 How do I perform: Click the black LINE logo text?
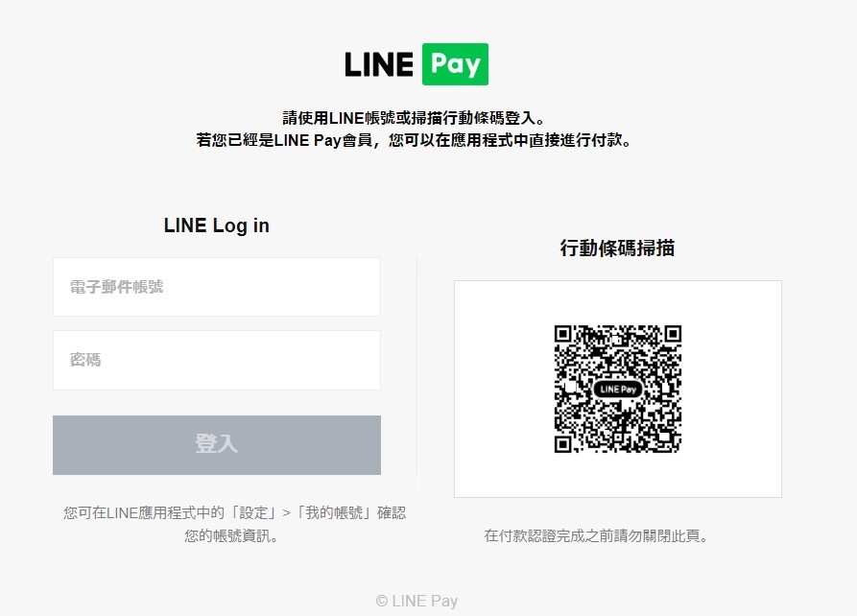tap(379, 64)
